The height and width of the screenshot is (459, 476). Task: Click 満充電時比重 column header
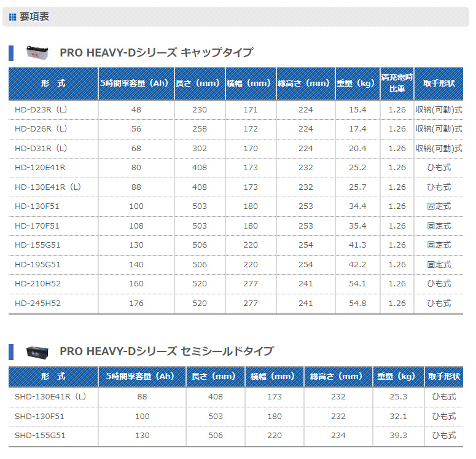pos(397,83)
